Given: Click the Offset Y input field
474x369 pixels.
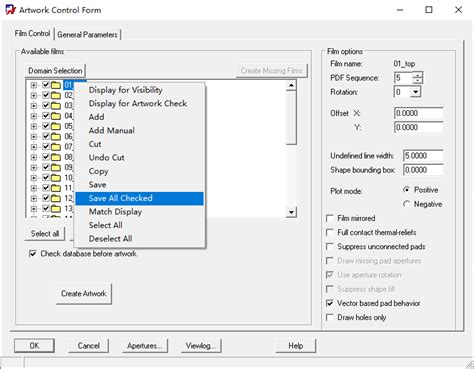Looking at the screenshot, I should tap(419, 127).
